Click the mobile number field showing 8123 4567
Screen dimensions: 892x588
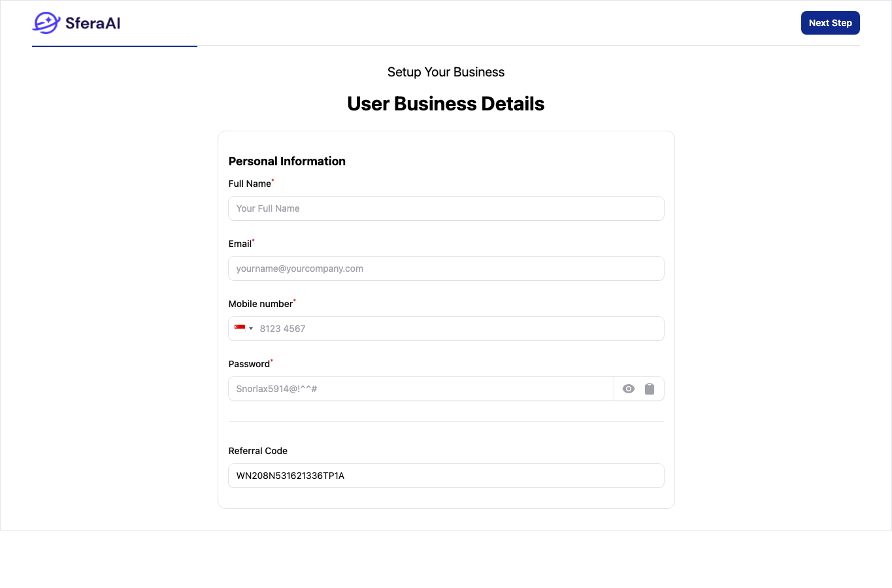[461, 329]
